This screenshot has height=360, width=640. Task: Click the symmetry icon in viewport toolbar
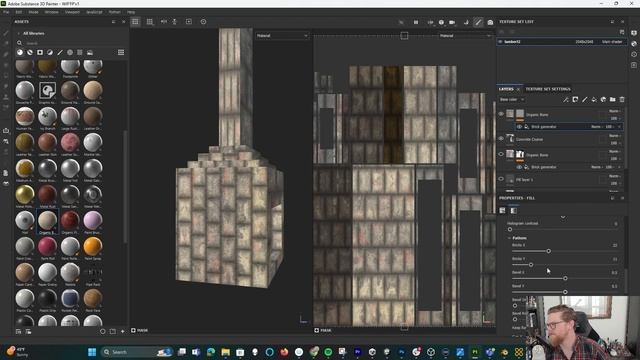pyautogui.click(x=164, y=22)
